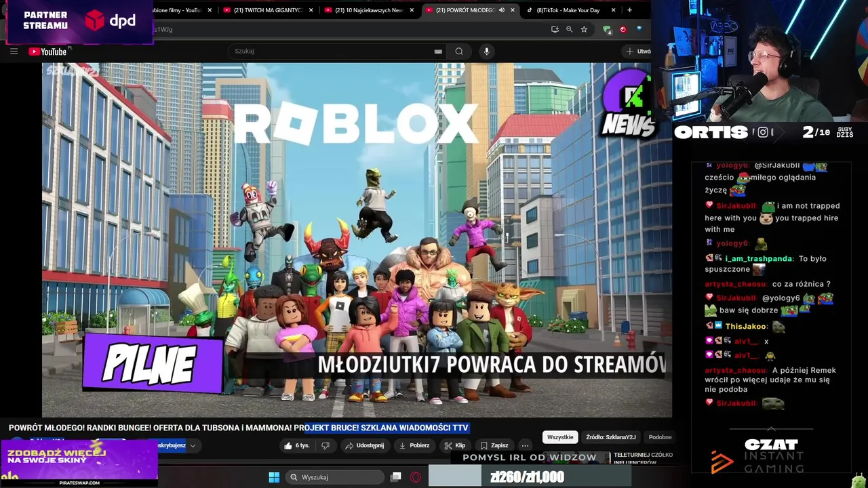This screenshot has width=868, height=488.
Task: Click the Instant Gaming logo icon
Action: pyautogui.click(x=722, y=462)
